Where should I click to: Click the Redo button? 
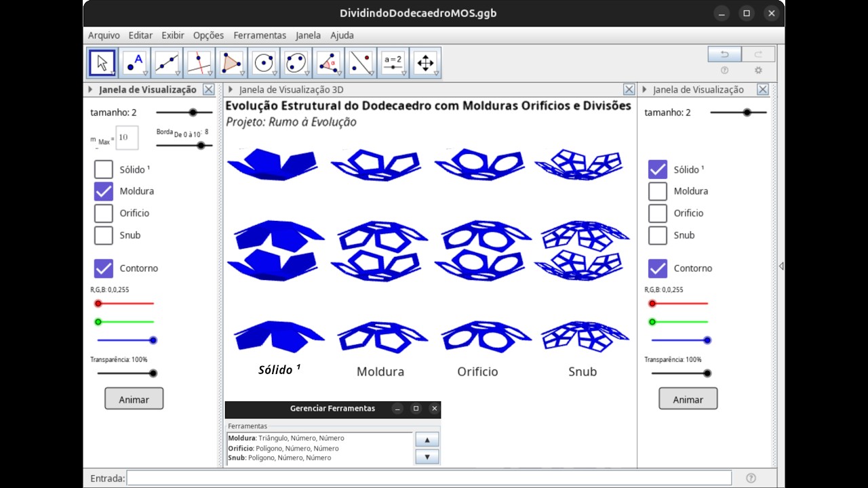coord(758,54)
